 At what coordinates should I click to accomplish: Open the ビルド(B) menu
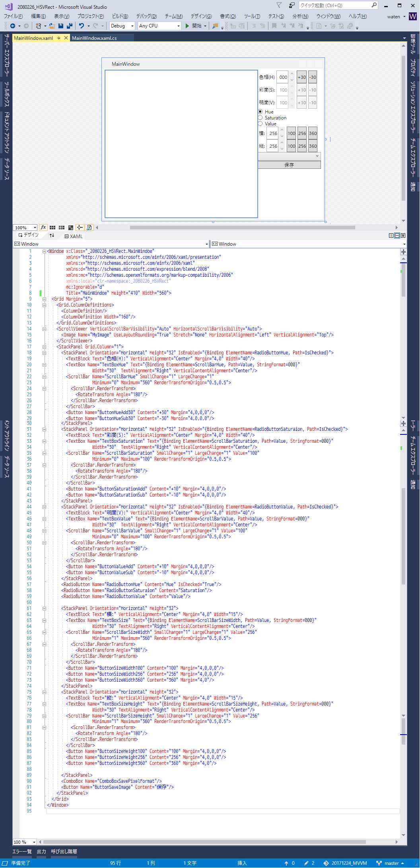pyautogui.click(x=120, y=16)
